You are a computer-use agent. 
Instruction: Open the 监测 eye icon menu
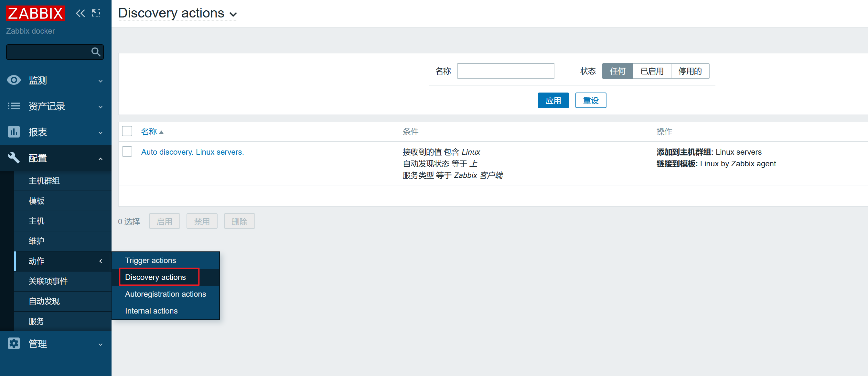coord(14,80)
